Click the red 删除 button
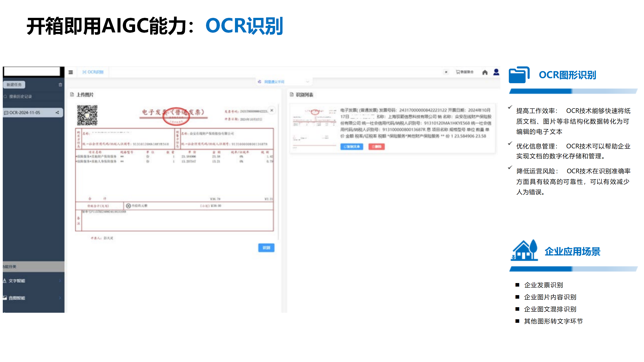Screen dimensions: 644x362 [376, 147]
